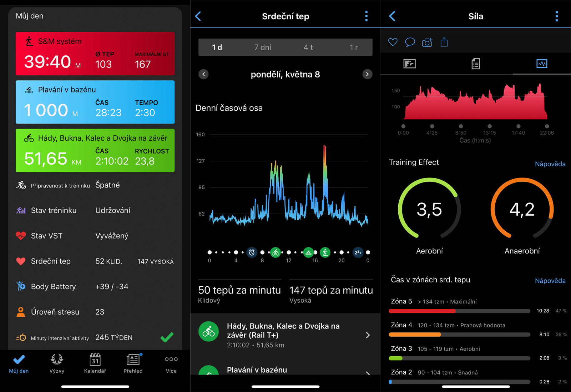The height and width of the screenshot is (392, 571).
Task: Tap the Síla heart rate chart
Action: [475, 101]
